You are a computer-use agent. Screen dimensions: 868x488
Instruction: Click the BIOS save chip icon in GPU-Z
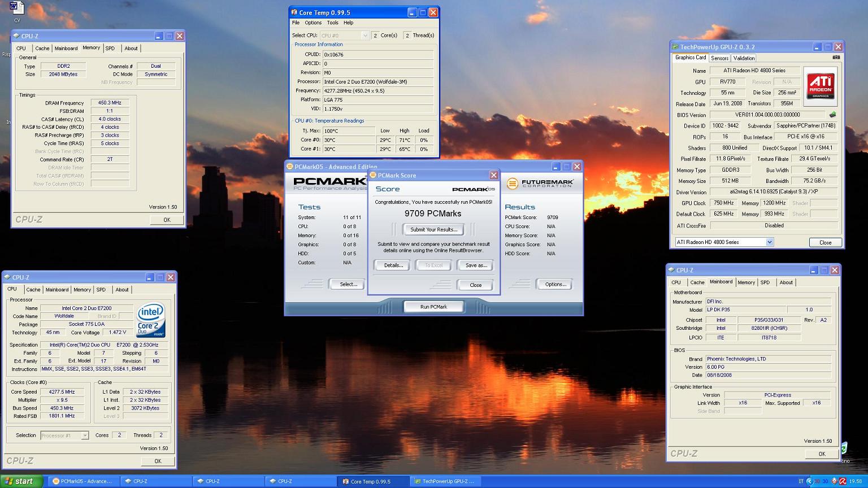[832, 115]
